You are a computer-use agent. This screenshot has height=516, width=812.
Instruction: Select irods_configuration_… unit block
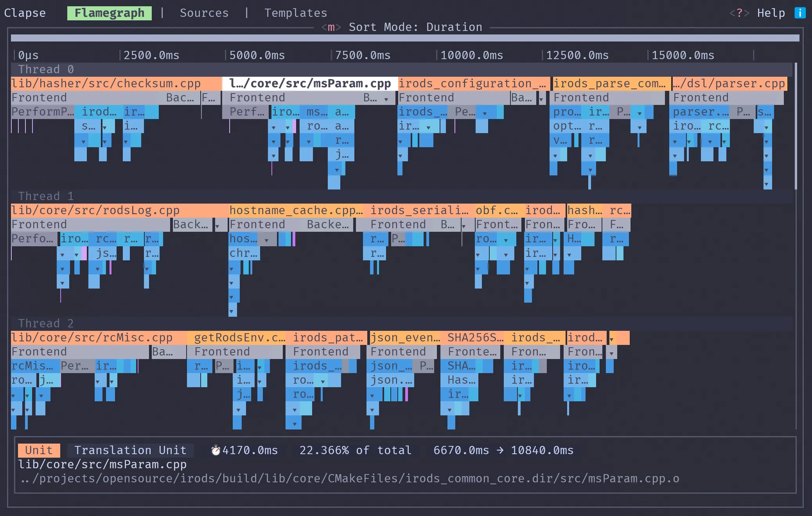click(474, 83)
